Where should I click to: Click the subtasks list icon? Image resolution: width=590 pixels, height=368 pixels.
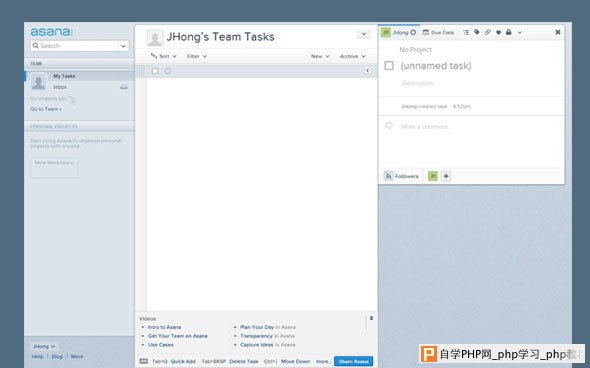[466, 32]
